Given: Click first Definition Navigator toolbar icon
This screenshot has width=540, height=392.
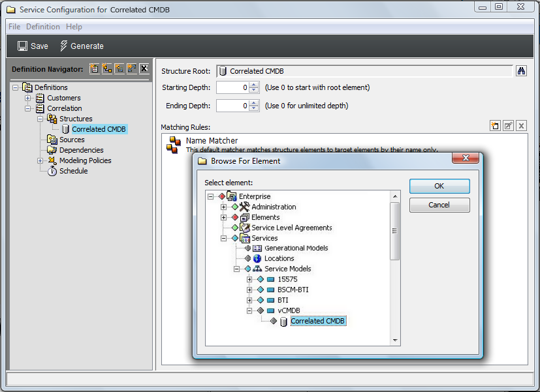Looking at the screenshot, I should click(x=94, y=68).
